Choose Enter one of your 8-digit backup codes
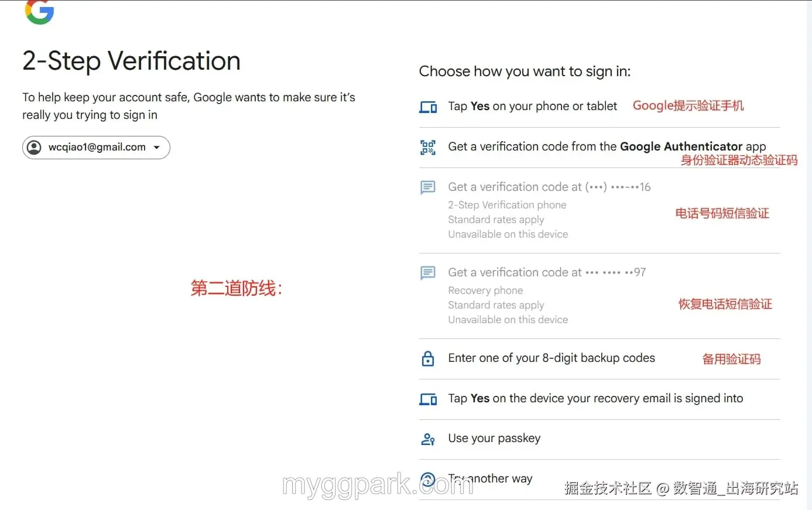The image size is (812, 510). tap(599, 358)
